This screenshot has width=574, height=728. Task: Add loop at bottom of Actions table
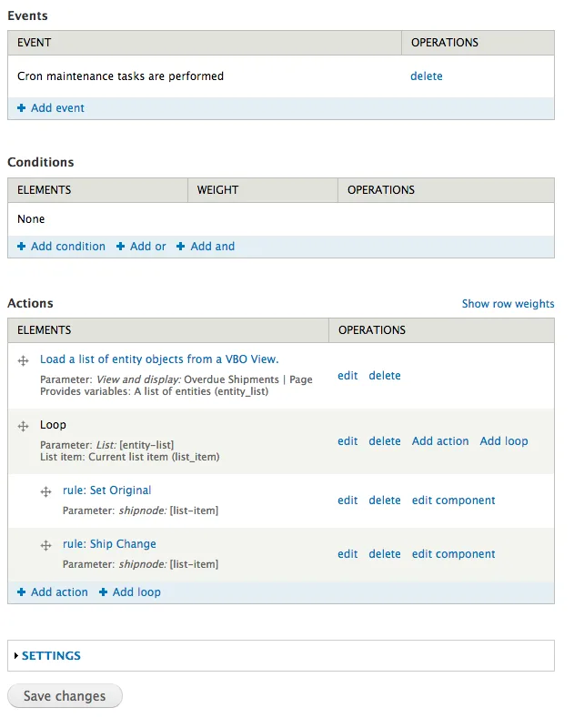click(130, 592)
